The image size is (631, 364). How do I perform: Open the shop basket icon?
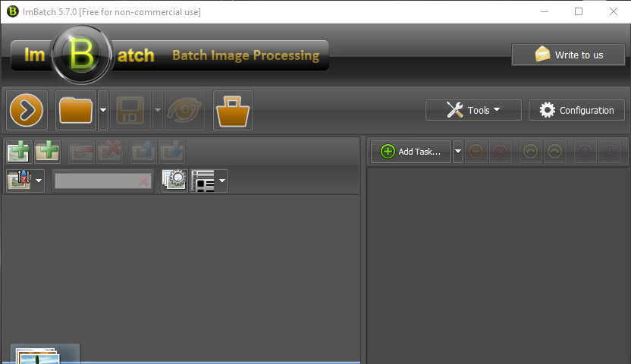(x=233, y=110)
